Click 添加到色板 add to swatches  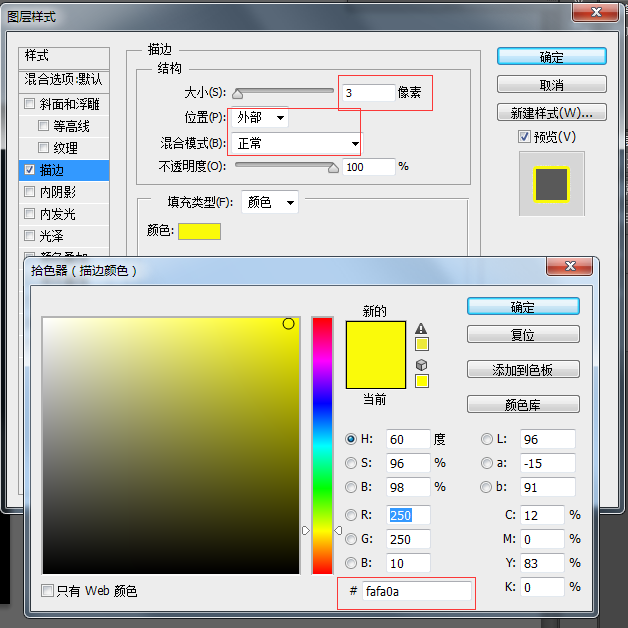pyautogui.click(x=523, y=369)
